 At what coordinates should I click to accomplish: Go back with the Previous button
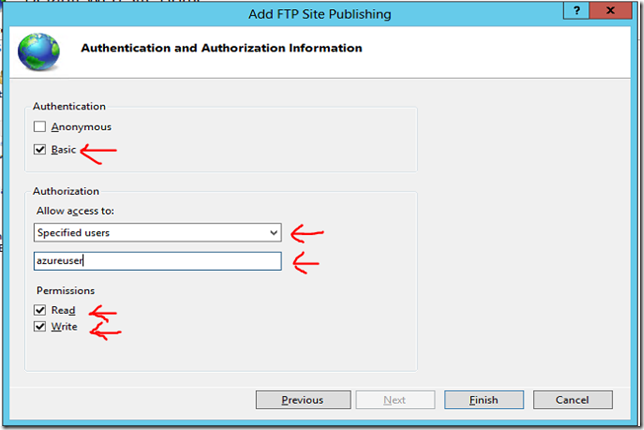point(303,400)
